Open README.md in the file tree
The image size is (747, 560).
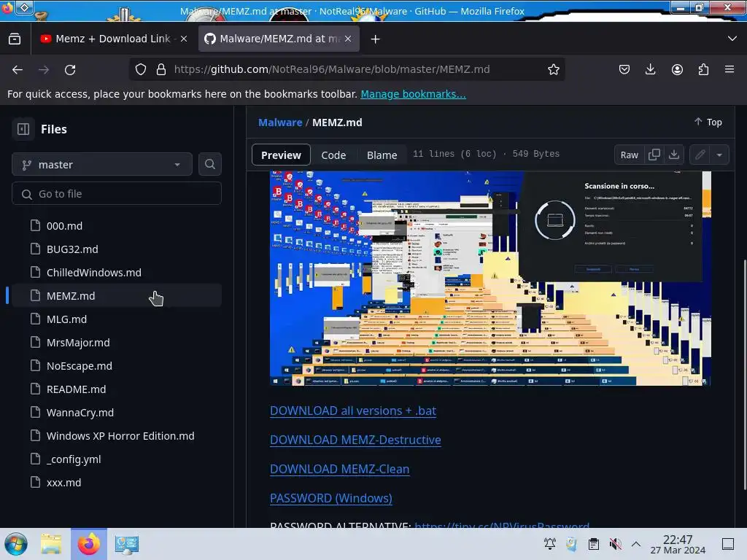(x=117, y=389)
